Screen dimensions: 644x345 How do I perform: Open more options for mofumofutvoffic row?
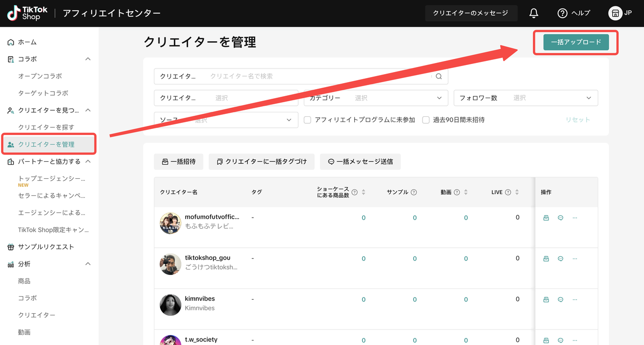coord(575,218)
